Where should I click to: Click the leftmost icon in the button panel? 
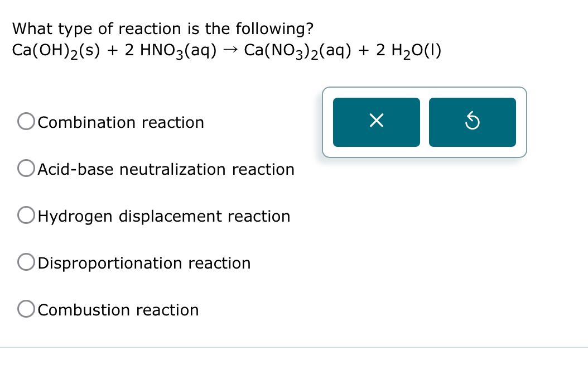(x=376, y=122)
